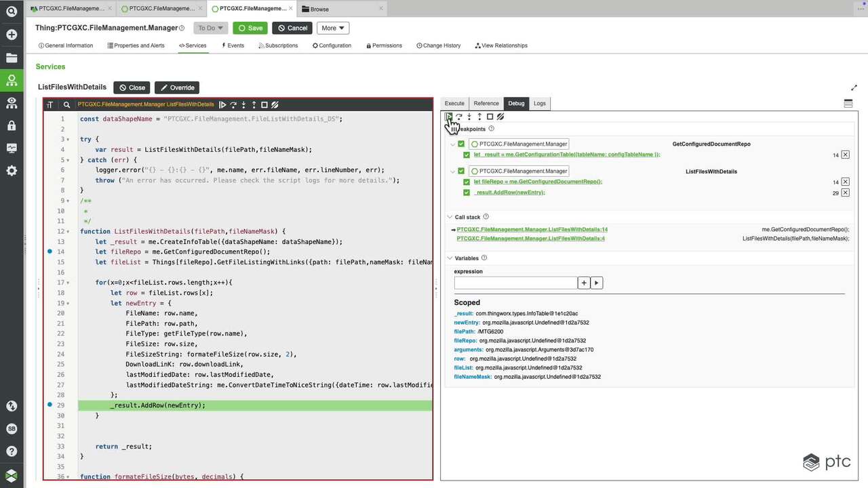Screen dimensions: 868x488
Task: Click Step Over in Debug panel toolbar
Action: tap(459, 117)
